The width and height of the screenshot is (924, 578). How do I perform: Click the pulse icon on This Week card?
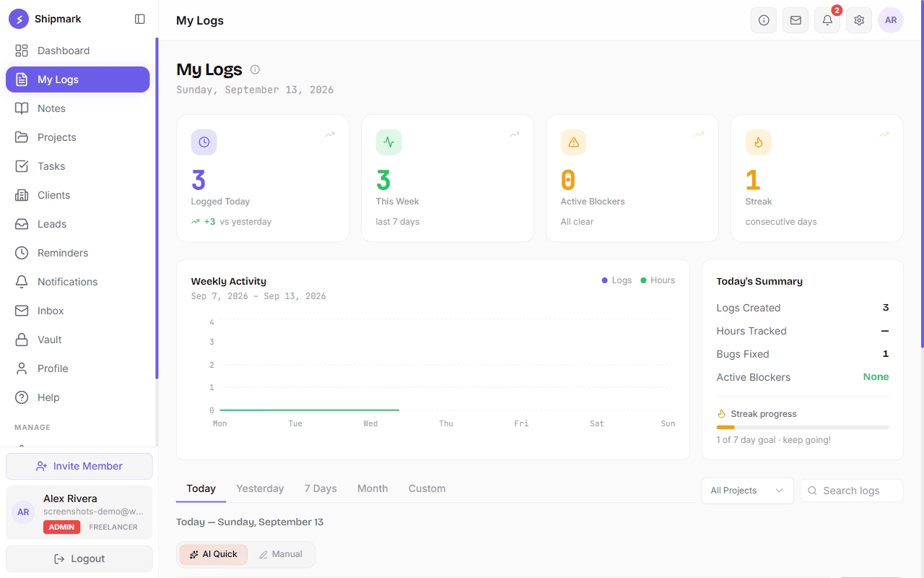click(x=389, y=142)
